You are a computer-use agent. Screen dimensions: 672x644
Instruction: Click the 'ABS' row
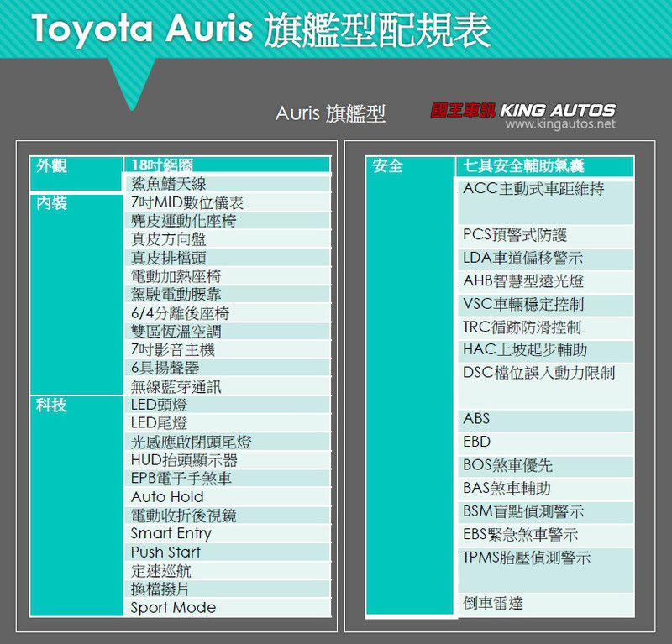[545, 421]
